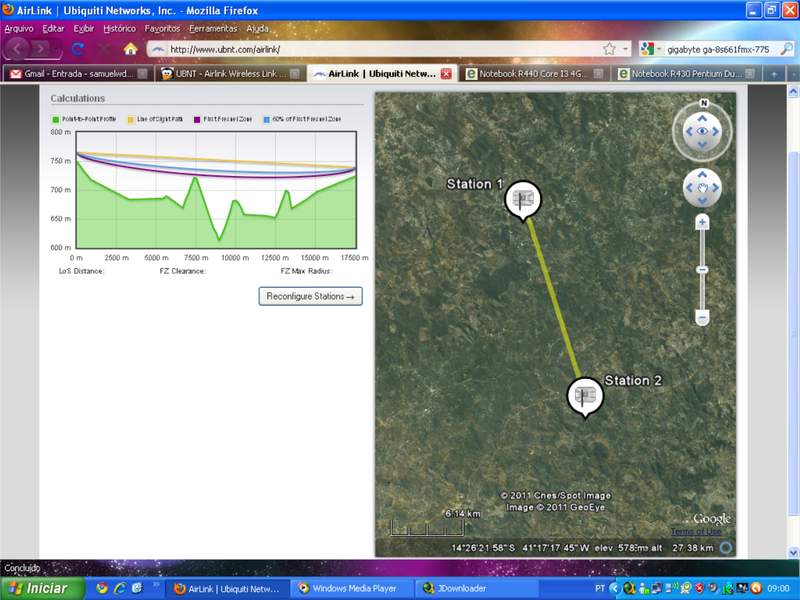Image resolution: width=800 pixels, height=600 pixels.
Task: Open the Ajuda menu
Action: coord(258,29)
